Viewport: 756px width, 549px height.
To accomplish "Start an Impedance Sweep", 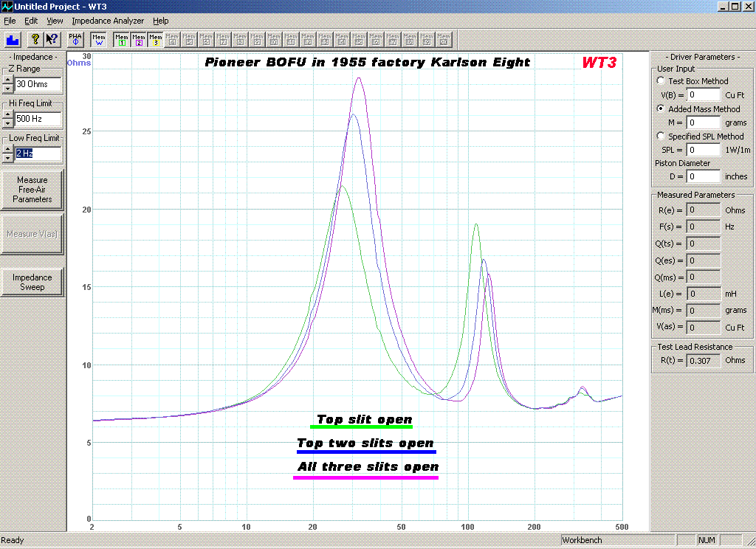I will click(32, 282).
